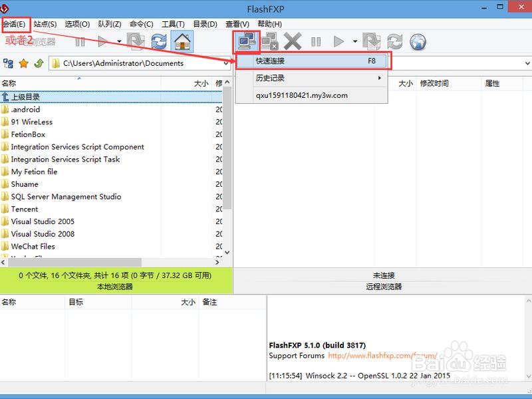Click the remote abort X icon
Image resolution: width=532 pixels, height=399 pixels.
[293, 42]
